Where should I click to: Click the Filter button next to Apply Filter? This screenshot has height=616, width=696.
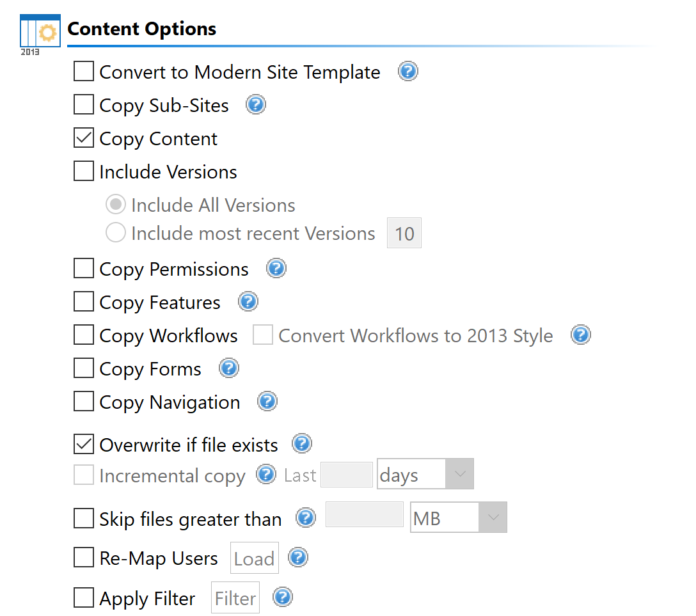pos(235,597)
